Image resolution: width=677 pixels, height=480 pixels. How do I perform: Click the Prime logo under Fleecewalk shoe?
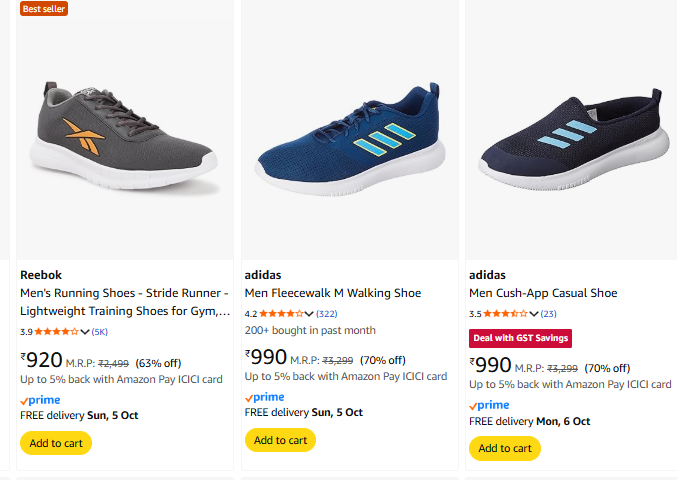coord(264,397)
